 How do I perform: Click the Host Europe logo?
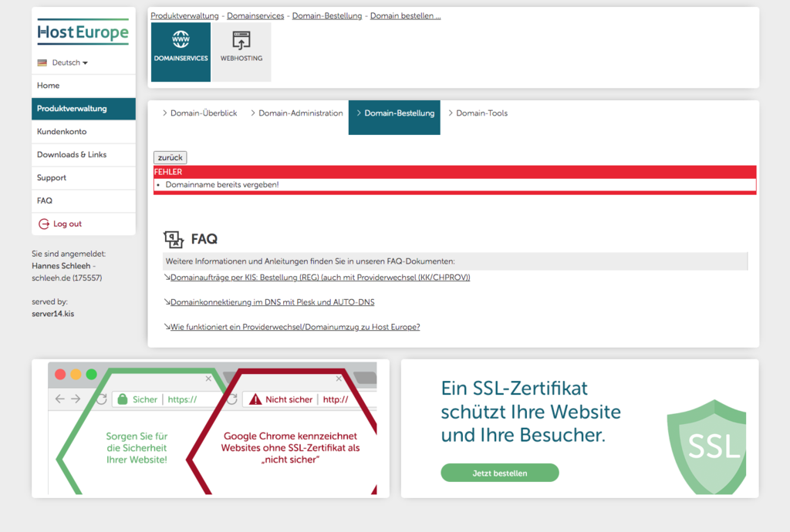pos(83,32)
